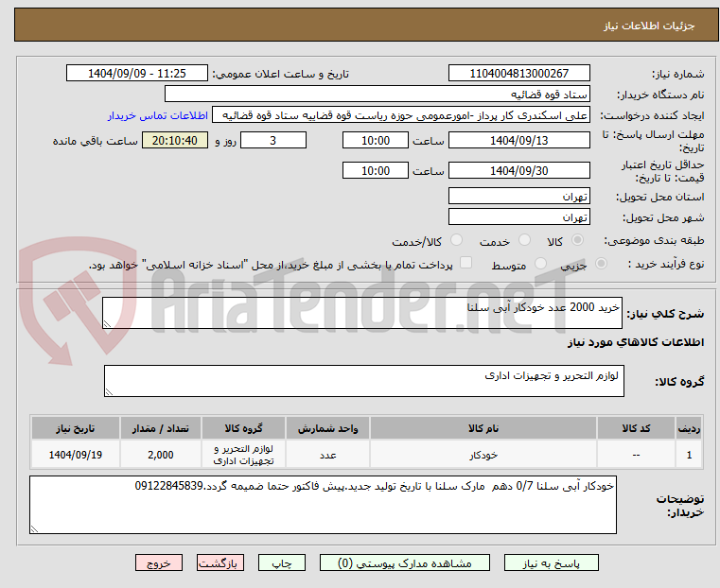
Task: Click the request creator field علی اسکندری
Action: coord(401,115)
